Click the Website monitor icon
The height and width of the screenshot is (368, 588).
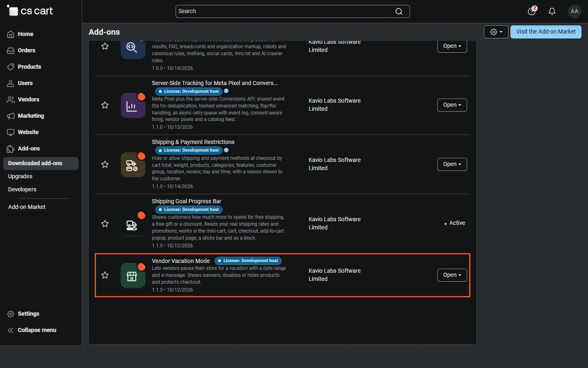[x=11, y=132]
